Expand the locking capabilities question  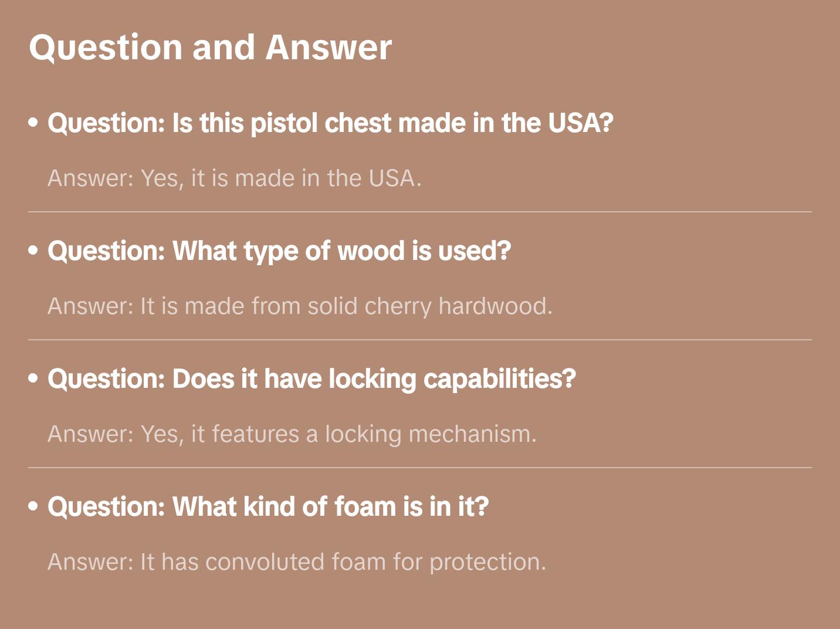(311, 379)
